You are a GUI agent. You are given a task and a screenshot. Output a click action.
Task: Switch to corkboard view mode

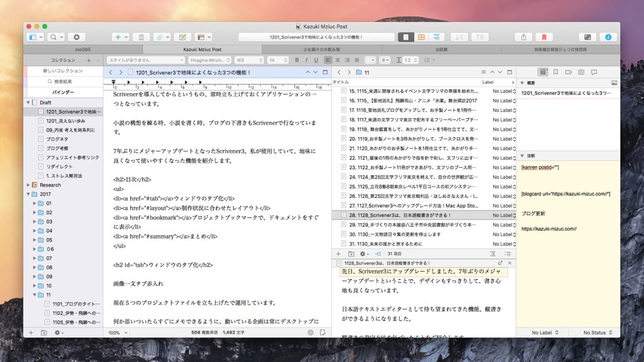pos(421,37)
